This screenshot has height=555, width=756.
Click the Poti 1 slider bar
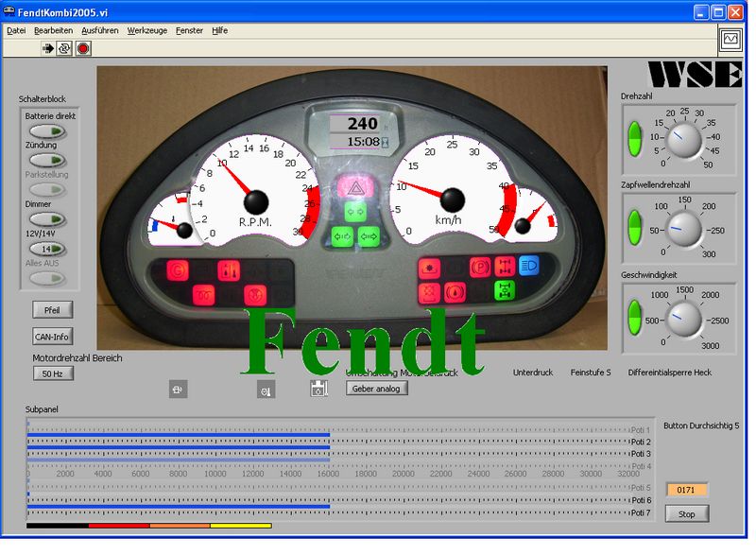[329, 424]
